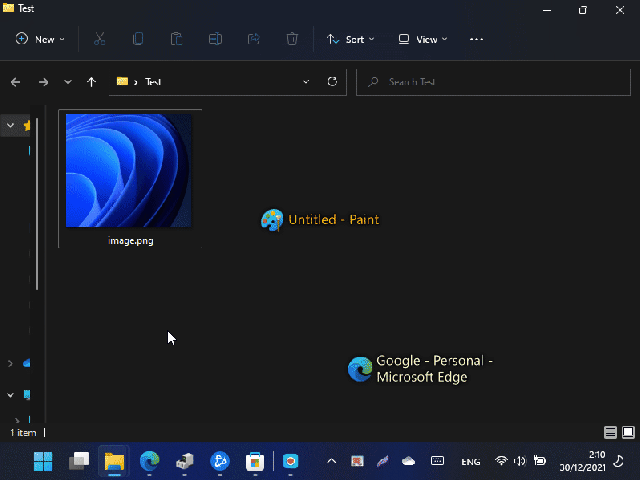Click the Paste clipboard icon
The image size is (640, 480).
coord(176,39)
